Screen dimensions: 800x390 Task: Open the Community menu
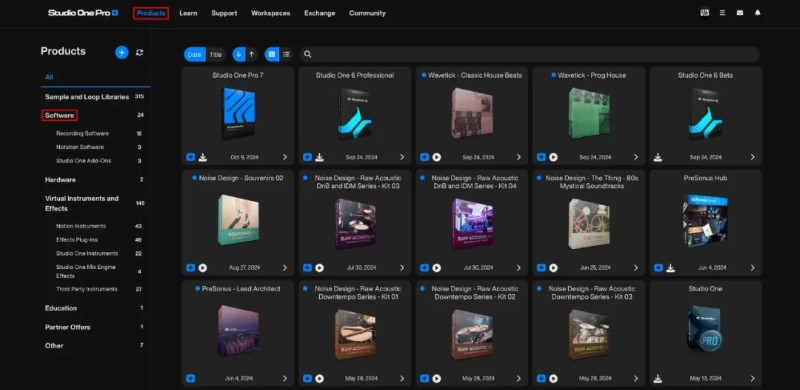pos(367,13)
